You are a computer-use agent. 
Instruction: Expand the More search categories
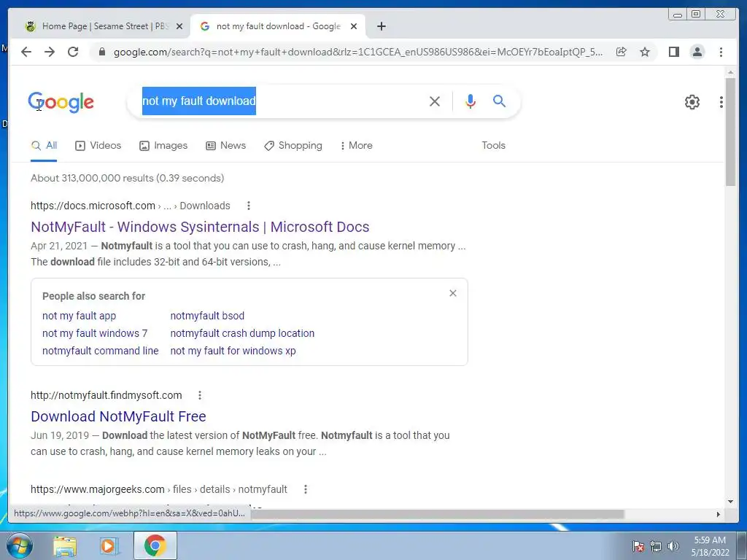tap(356, 146)
